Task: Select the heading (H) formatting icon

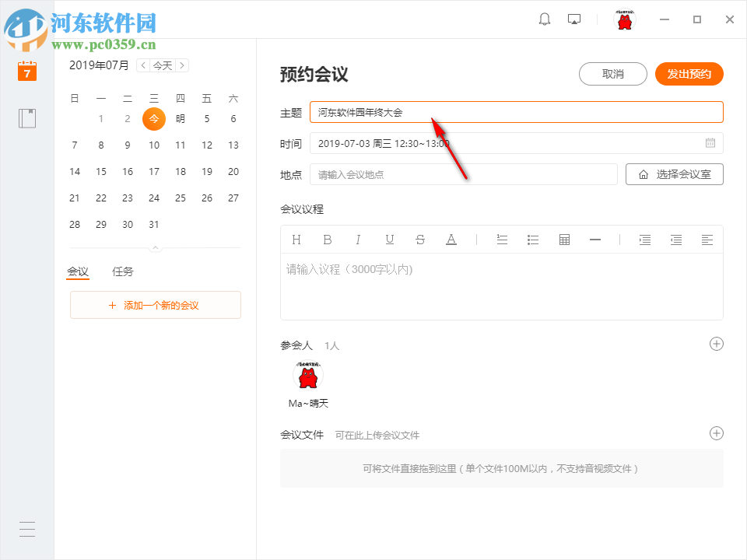Action: pyautogui.click(x=296, y=240)
